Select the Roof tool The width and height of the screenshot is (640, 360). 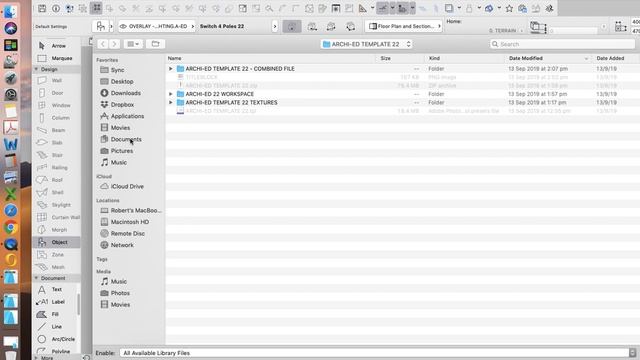[x=56, y=180]
